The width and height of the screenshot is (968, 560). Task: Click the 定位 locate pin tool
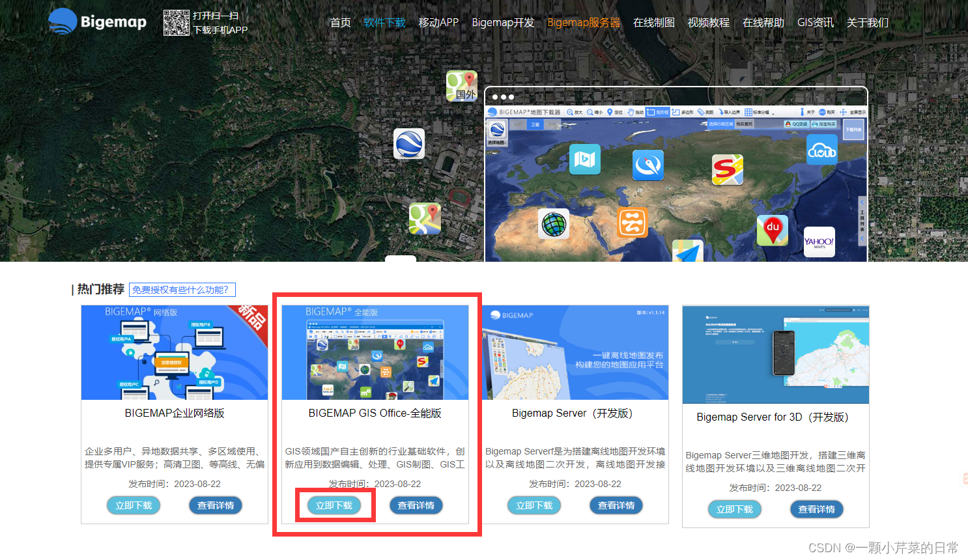615,112
